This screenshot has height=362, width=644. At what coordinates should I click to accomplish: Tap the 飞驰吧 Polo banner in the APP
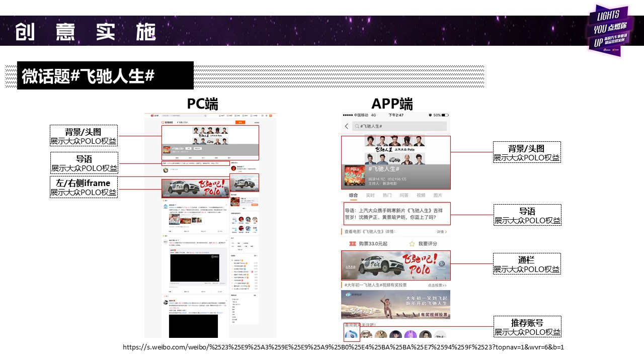coord(395,265)
